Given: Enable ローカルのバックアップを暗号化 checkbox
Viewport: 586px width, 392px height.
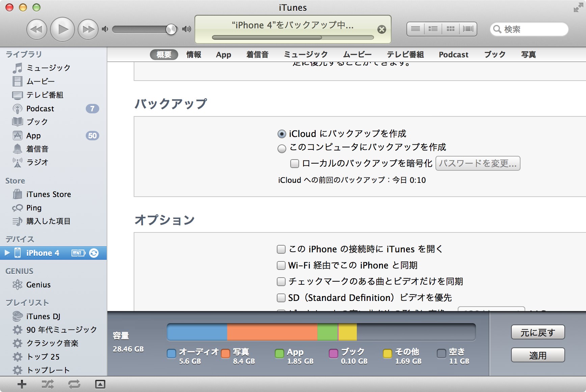Looking at the screenshot, I should [295, 164].
